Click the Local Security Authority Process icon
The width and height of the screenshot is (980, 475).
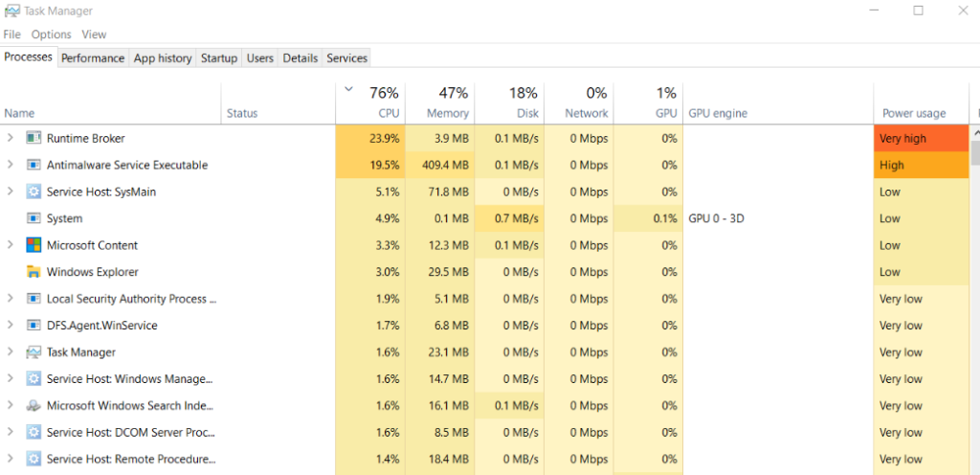pos(33,299)
